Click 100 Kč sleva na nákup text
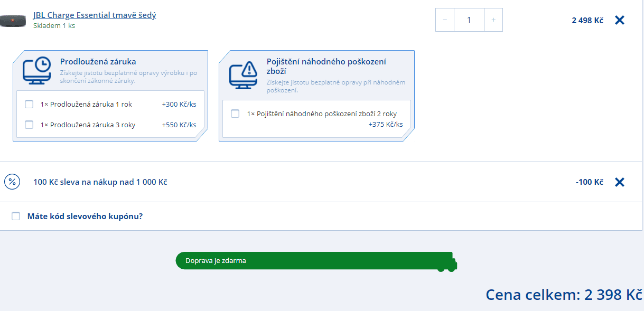The image size is (644, 311). (x=100, y=182)
